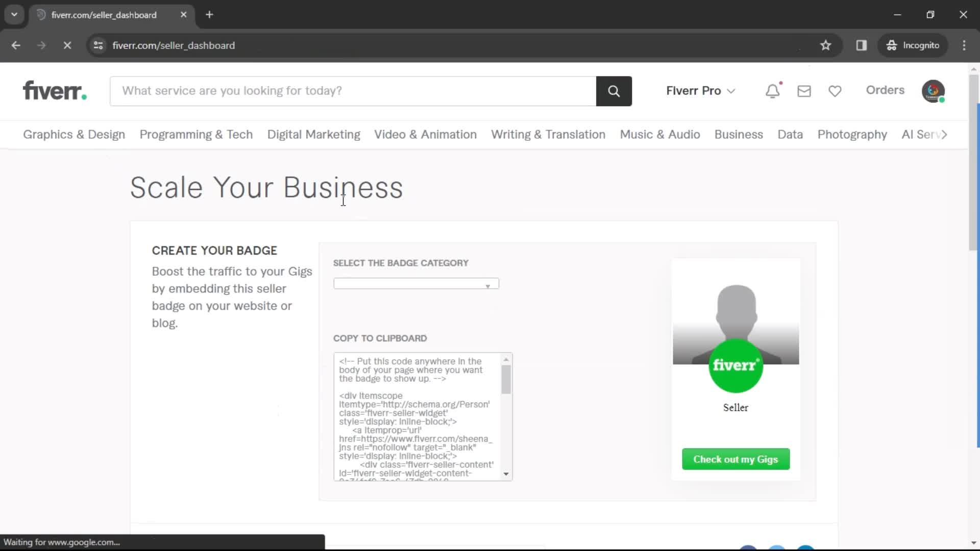Click the back navigation arrow icon

(x=16, y=45)
